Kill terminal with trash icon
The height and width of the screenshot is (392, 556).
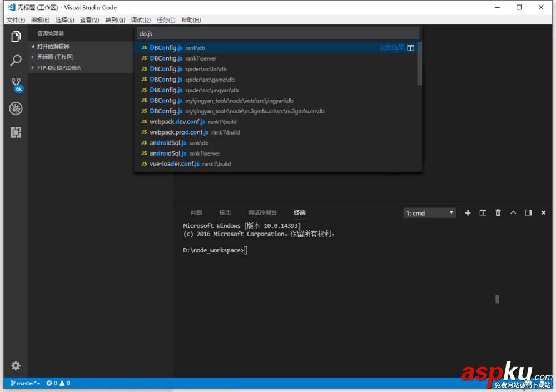pyautogui.click(x=498, y=212)
